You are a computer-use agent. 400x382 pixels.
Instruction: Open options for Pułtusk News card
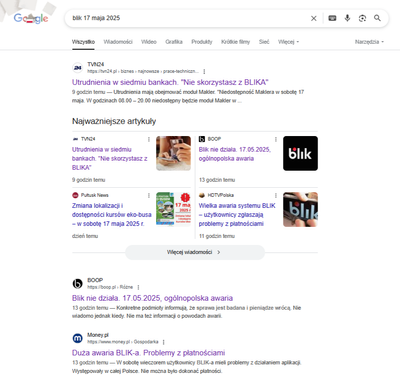pos(149,195)
